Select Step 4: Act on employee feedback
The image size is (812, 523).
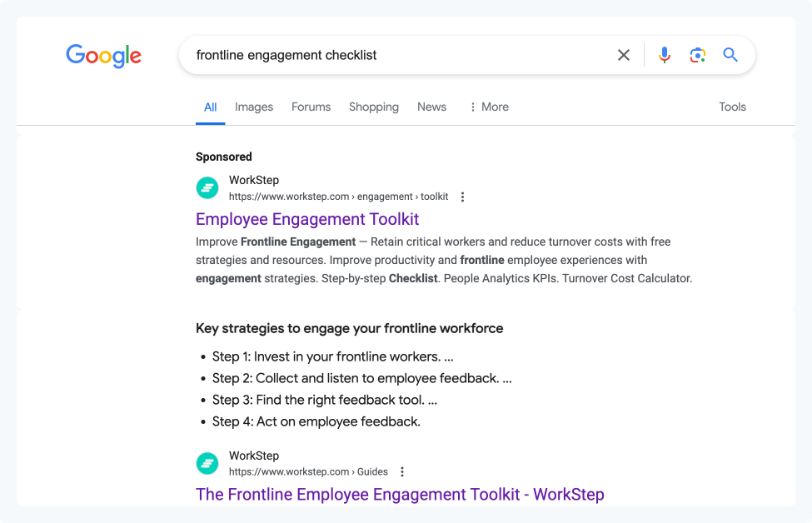point(316,422)
